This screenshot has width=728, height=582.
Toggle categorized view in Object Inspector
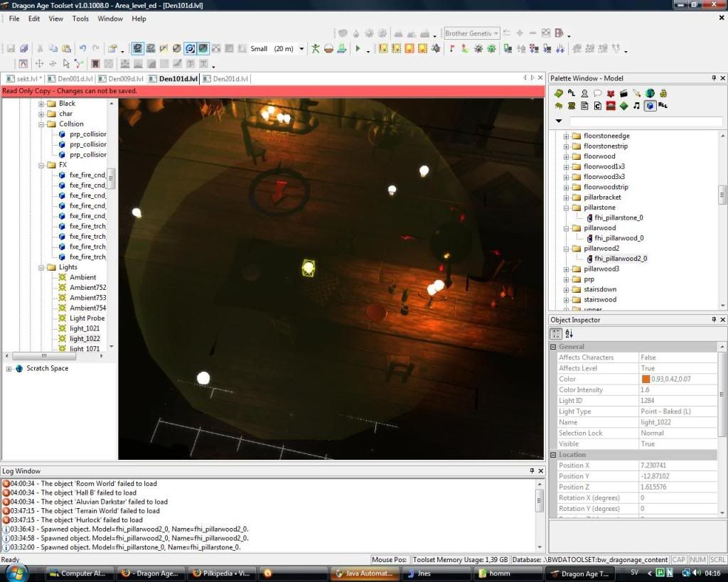(557, 334)
